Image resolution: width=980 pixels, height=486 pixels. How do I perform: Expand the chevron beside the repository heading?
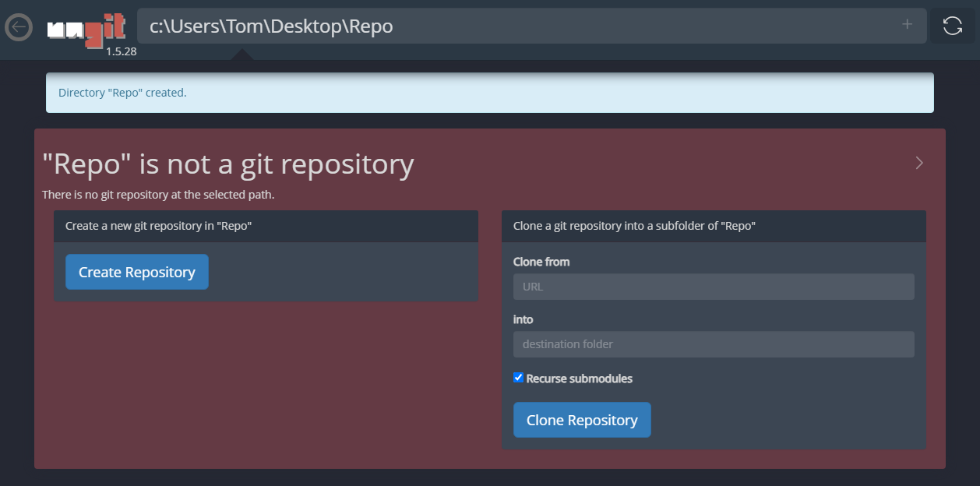(x=919, y=163)
